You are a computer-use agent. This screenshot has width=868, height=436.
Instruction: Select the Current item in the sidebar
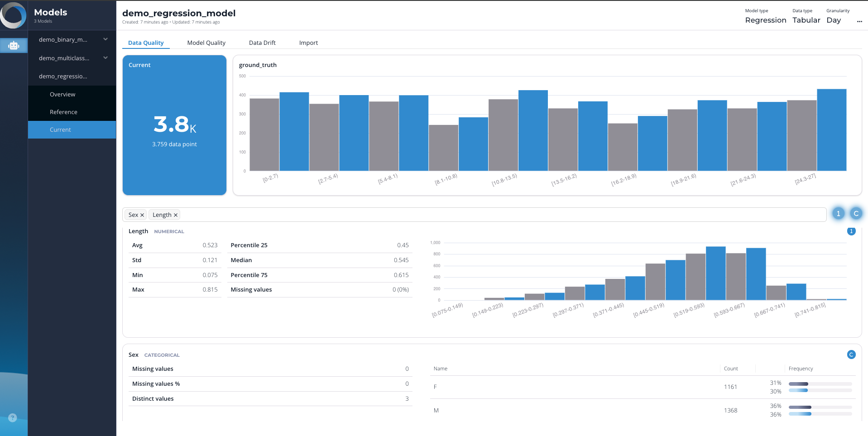pos(60,129)
